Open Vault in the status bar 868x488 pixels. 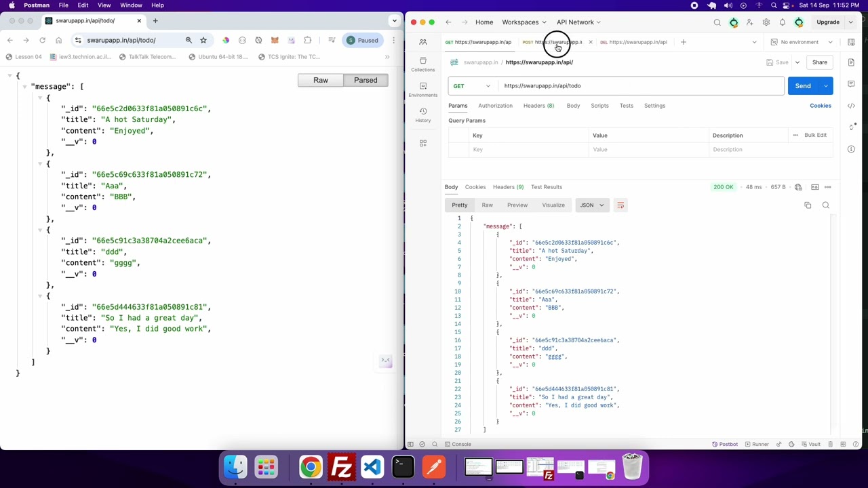810,444
